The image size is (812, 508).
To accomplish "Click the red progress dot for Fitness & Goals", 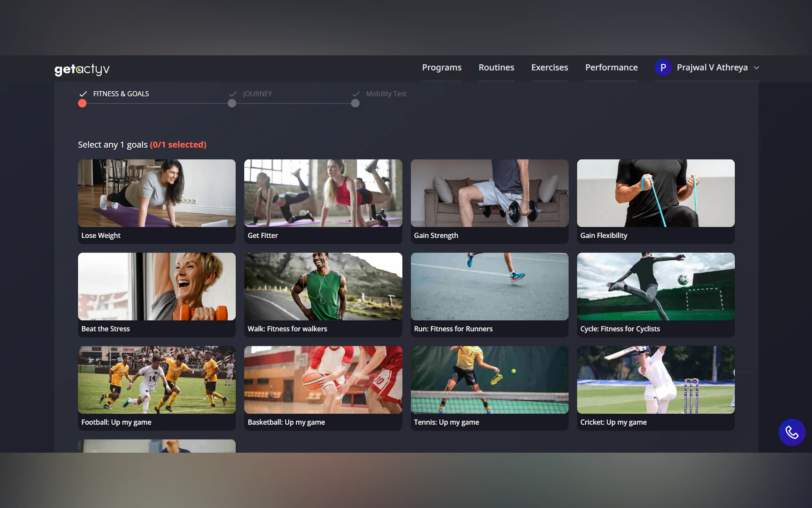I will coord(82,103).
